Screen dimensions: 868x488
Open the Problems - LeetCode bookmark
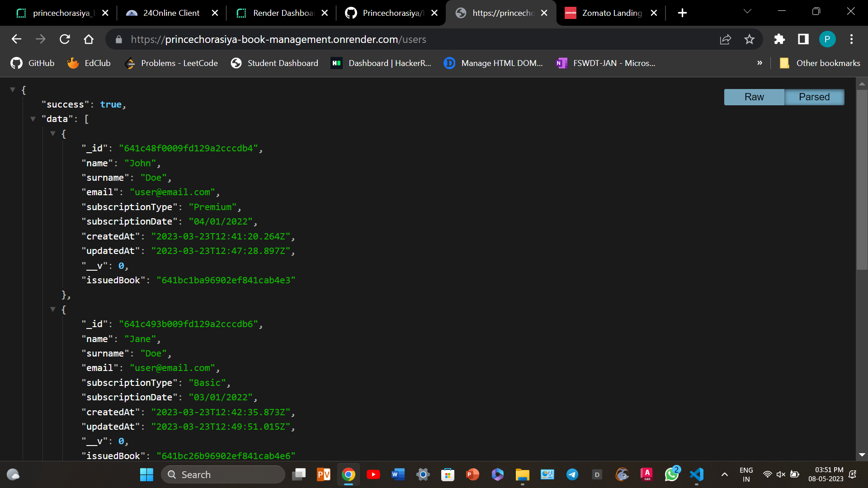coord(171,63)
